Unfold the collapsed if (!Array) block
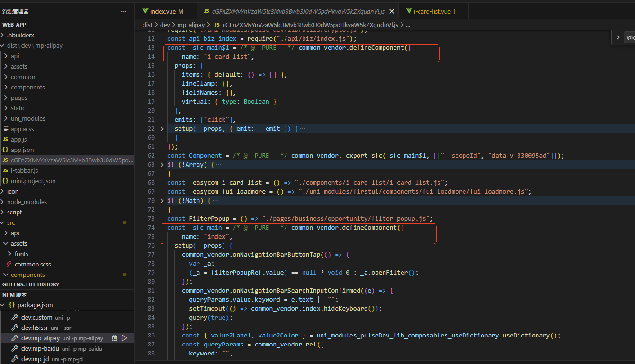635x364 pixels. click(x=162, y=164)
